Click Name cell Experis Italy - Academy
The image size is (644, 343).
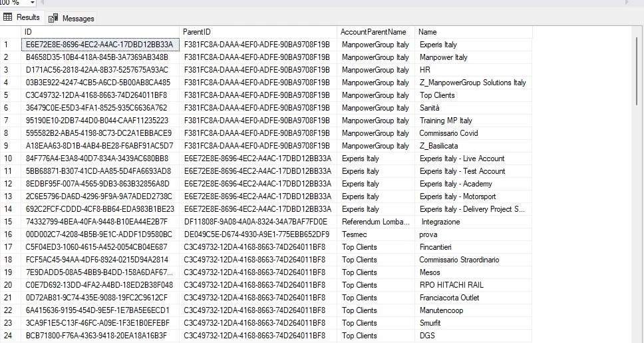(x=474, y=184)
